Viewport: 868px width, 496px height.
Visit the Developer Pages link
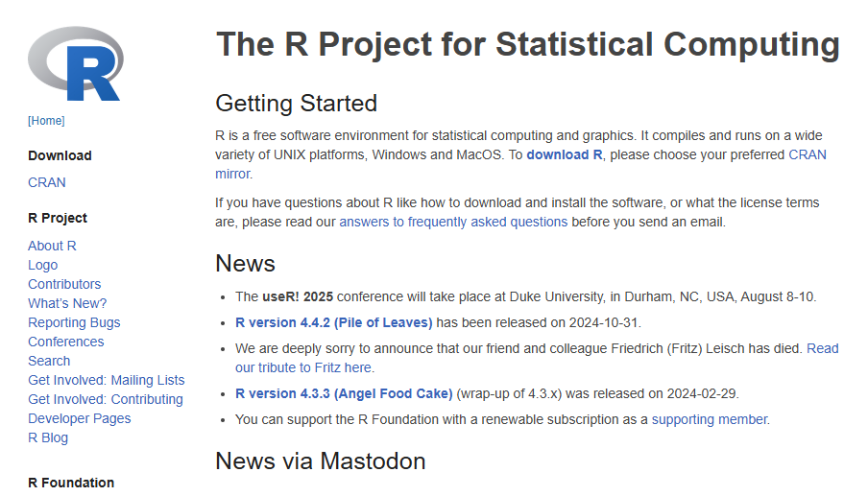[80, 418]
